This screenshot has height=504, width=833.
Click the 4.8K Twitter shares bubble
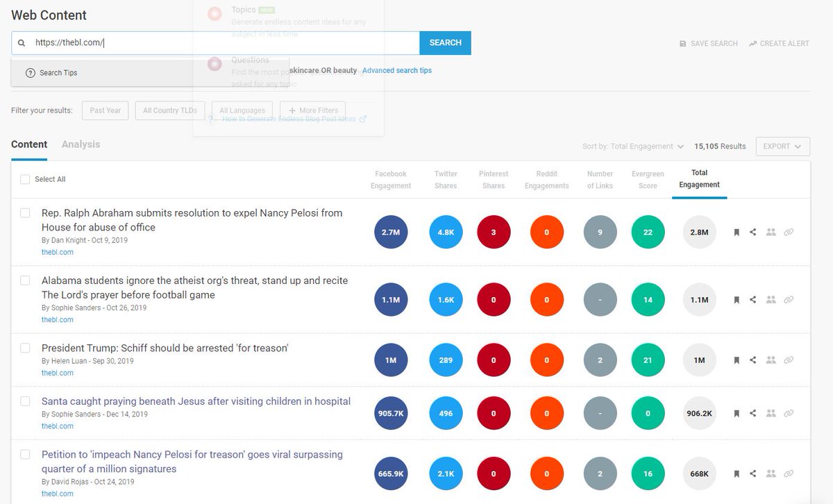(x=446, y=233)
